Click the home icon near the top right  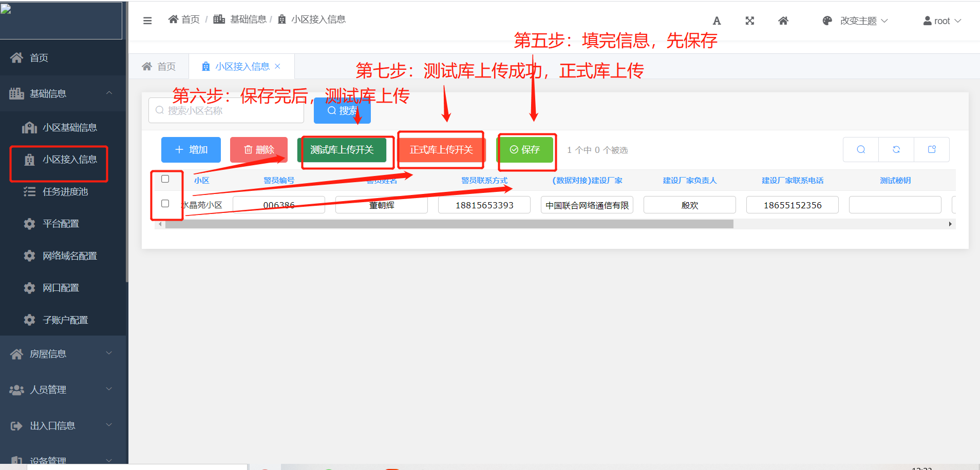783,21
